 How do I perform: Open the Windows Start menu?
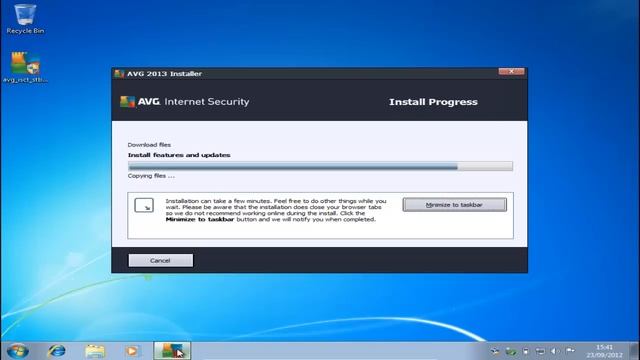(x=18, y=351)
